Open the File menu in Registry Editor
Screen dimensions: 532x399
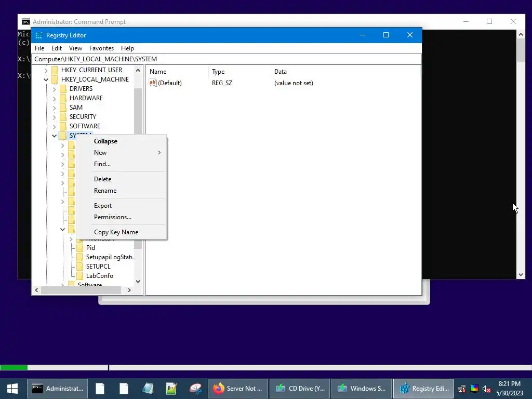pyautogui.click(x=39, y=48)
